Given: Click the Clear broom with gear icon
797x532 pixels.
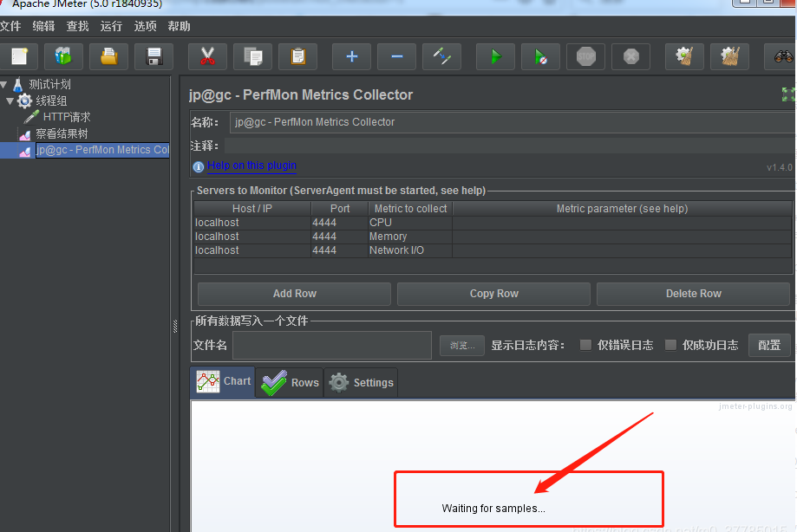Looking at the screenshot, I should point(684,56).
